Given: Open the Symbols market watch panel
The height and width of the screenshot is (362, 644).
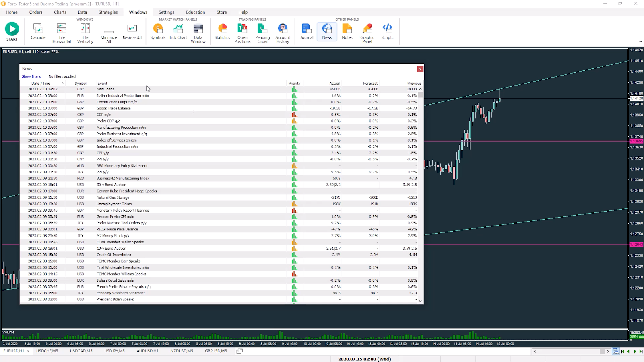Looking at the screenshot, I should pyautogui.click(x=158, y=32).
